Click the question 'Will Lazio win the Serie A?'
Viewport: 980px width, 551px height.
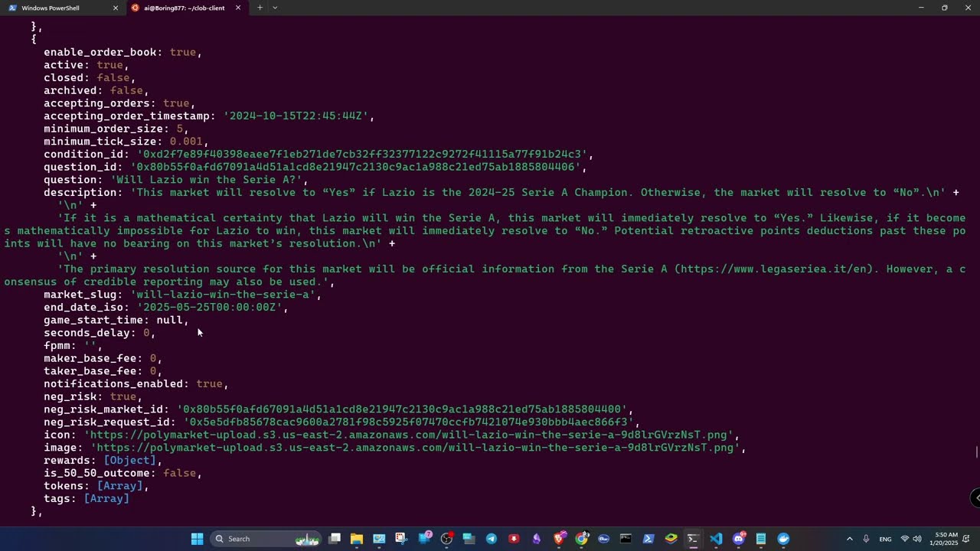coord(207,180)
